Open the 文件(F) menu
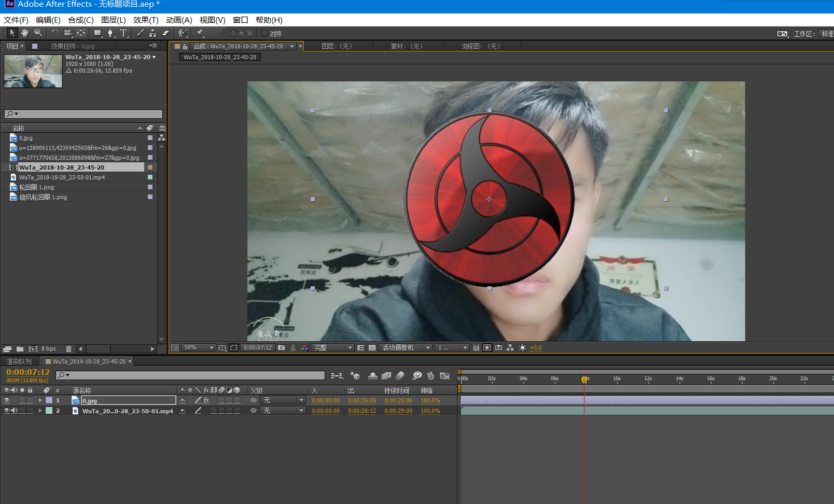 pos(16,20)
